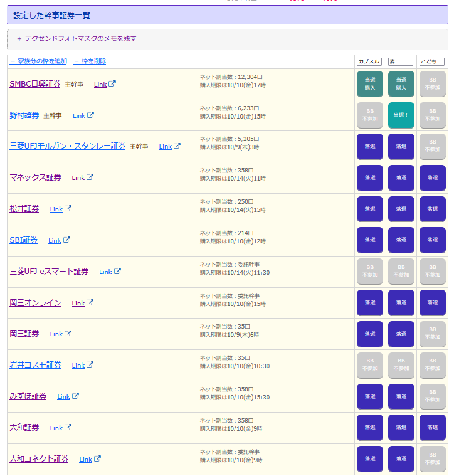Open the 三菱UFJ eスマート証券 link

coord(49,272)
